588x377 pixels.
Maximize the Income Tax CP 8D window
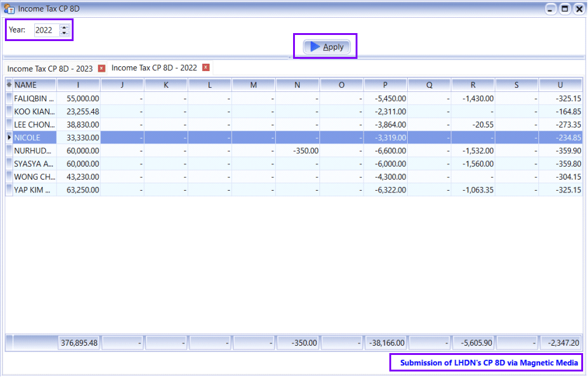point(565,9)
